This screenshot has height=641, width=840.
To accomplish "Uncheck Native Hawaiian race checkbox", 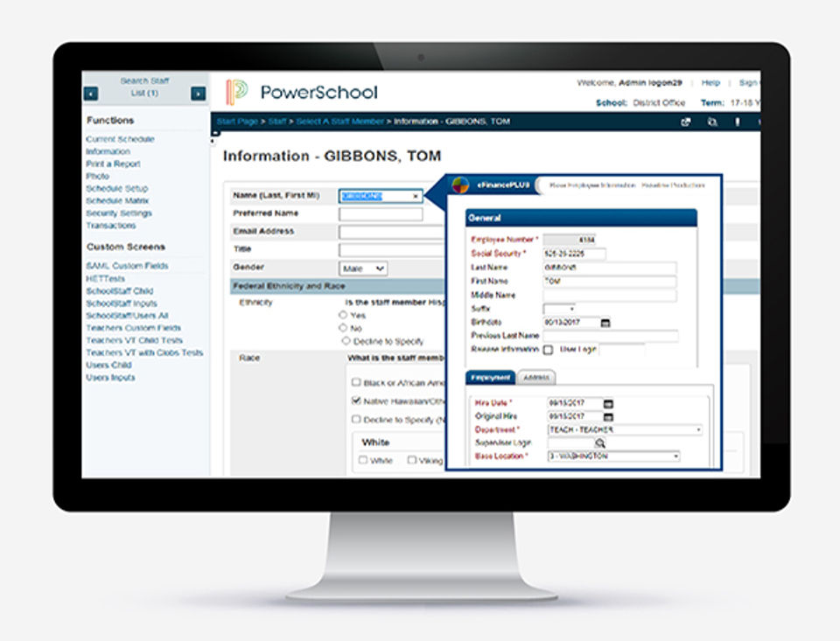I will point(356,401).
